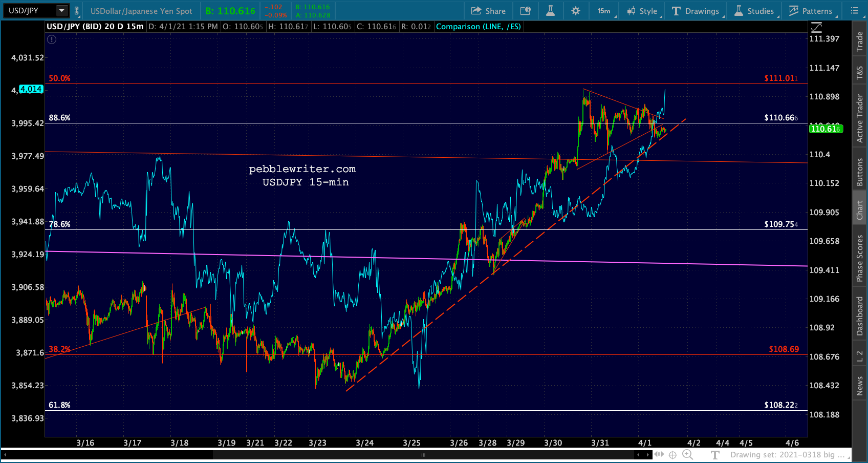Viewport: 868px width, 463px height.
Task: Click the cyan 4,014 left axis price bubble
Action: coord(31,89)
